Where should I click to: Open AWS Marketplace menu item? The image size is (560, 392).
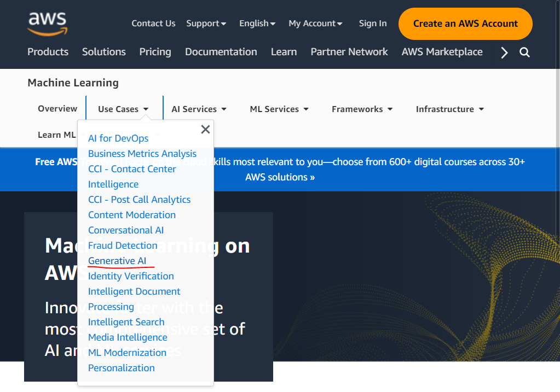(442, 52)
